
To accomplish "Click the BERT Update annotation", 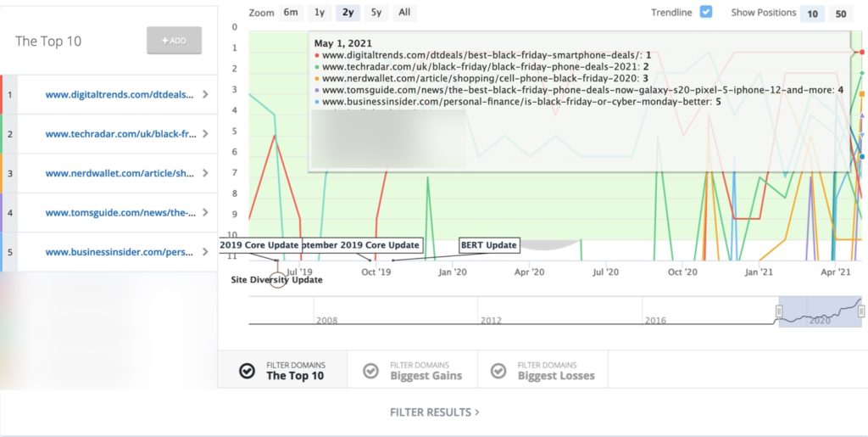I will pyautogui.click(x=490, y=245).
